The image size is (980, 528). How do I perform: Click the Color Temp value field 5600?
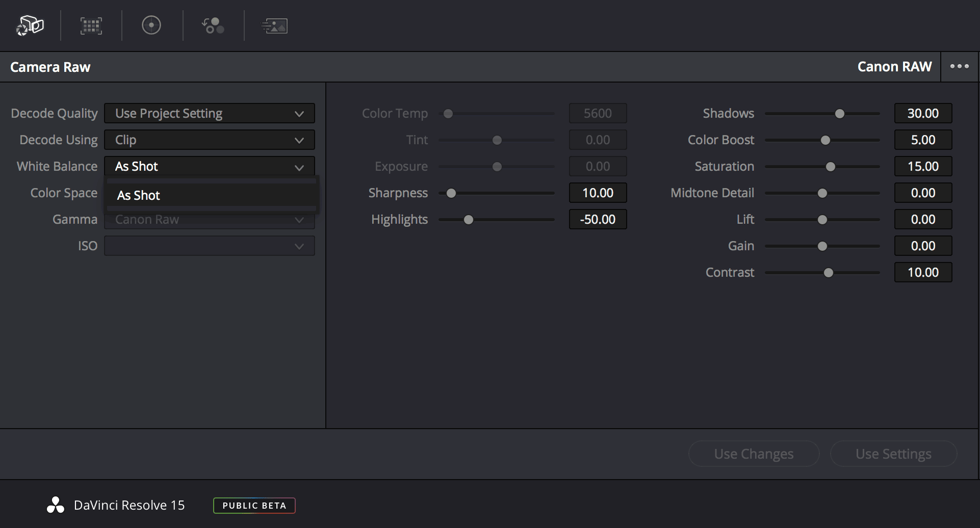click(x=598, y=113)
